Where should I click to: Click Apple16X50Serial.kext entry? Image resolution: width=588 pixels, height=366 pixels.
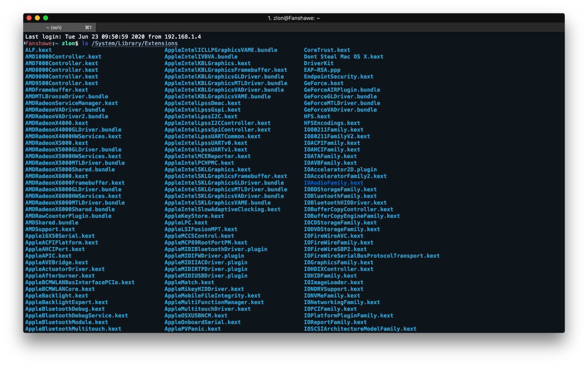[60, 236]
